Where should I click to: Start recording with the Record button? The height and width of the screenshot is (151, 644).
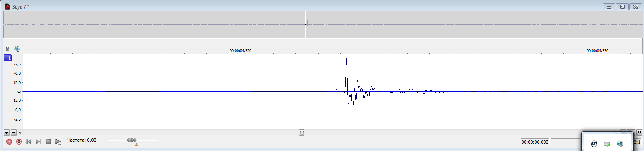point(9,142)
